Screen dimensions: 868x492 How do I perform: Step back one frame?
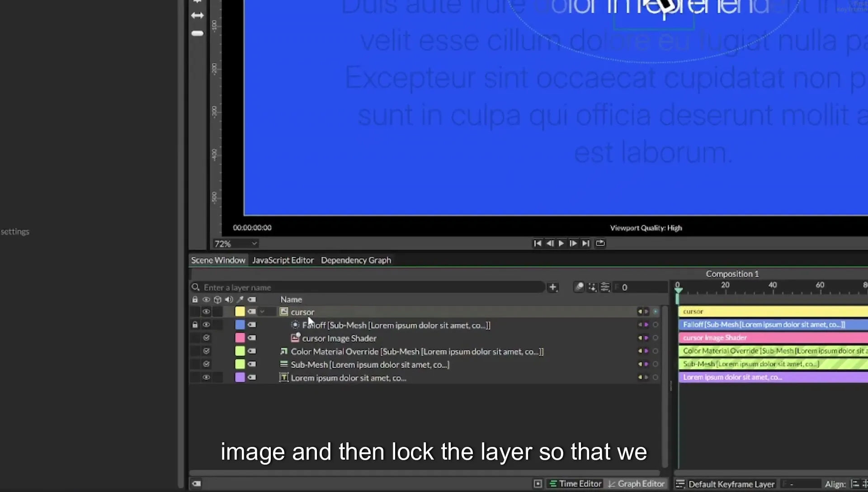550,243
